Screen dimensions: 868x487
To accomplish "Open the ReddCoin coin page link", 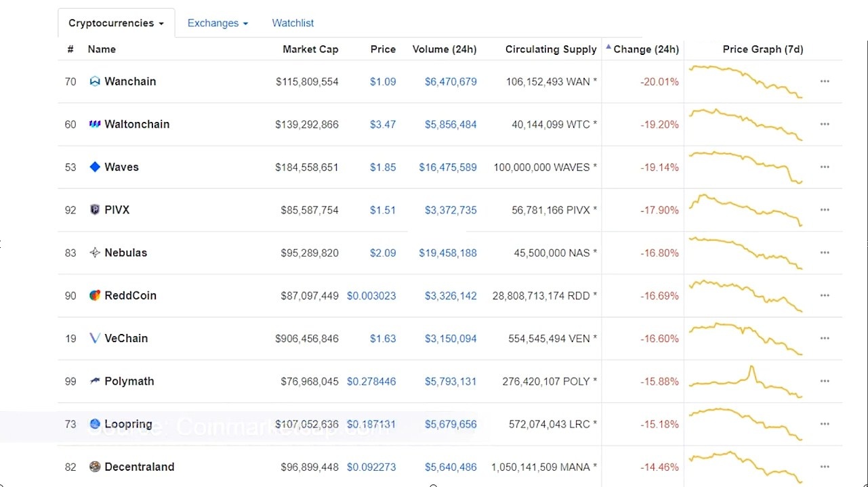I will [130, 295].
